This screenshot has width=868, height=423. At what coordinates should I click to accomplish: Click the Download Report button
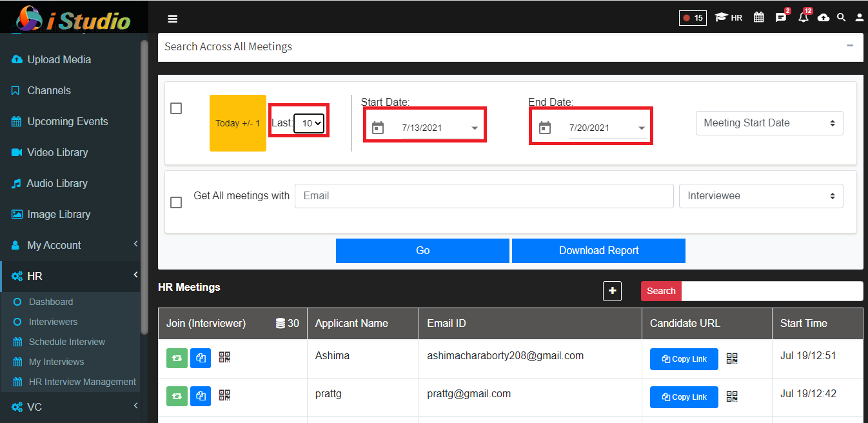point(598,251)
